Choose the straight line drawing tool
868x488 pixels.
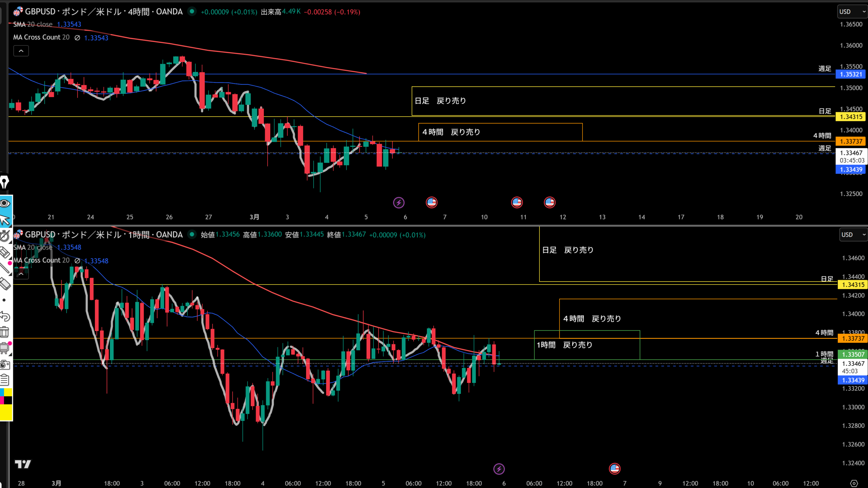tap(4, 268)
